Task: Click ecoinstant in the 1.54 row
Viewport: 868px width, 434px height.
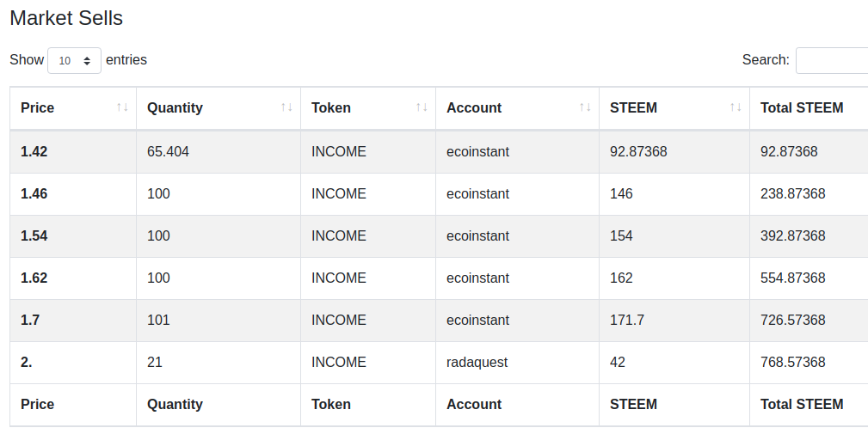Action: coord(477,235)
